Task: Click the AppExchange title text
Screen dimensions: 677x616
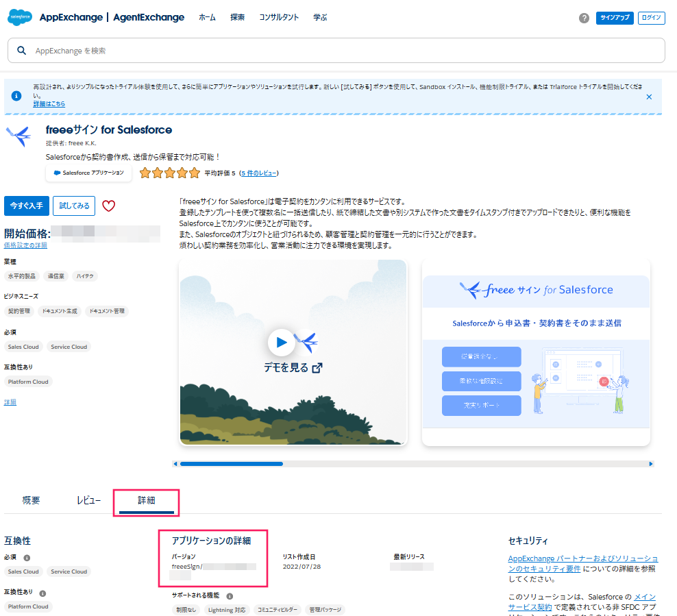Action: (x=71, y=17)
